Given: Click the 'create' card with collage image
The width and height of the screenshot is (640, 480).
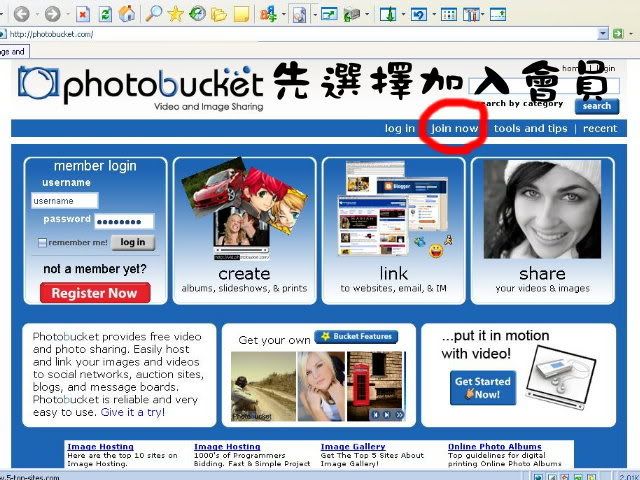Looking at the screenshot, I should [x=244, y=231].
